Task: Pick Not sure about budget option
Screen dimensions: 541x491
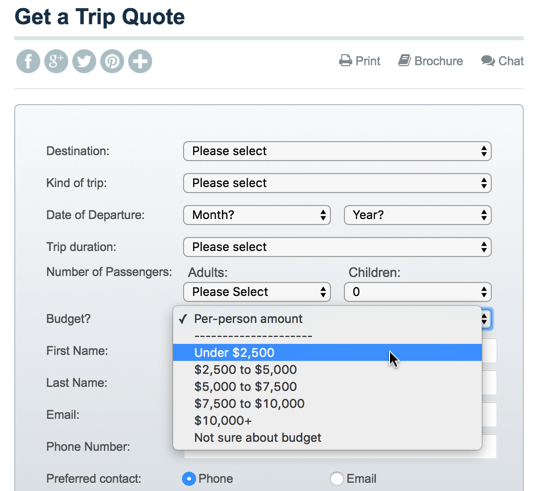Action: (327, 438)
